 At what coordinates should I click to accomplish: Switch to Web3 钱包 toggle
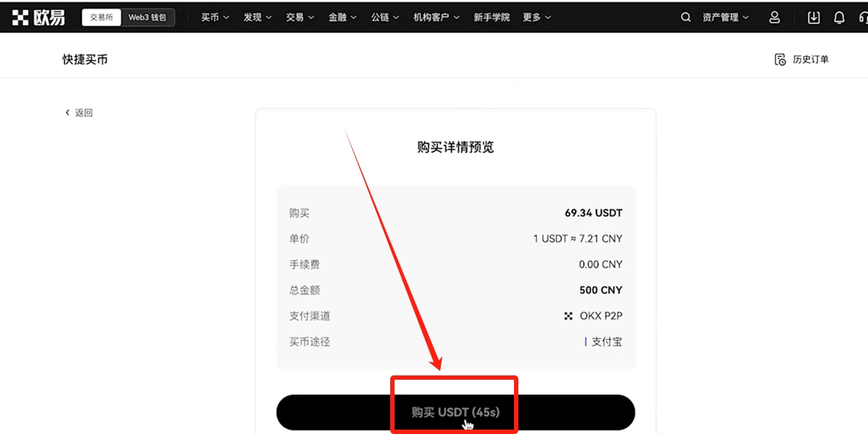pyautogui.click(x=147, y=17)
